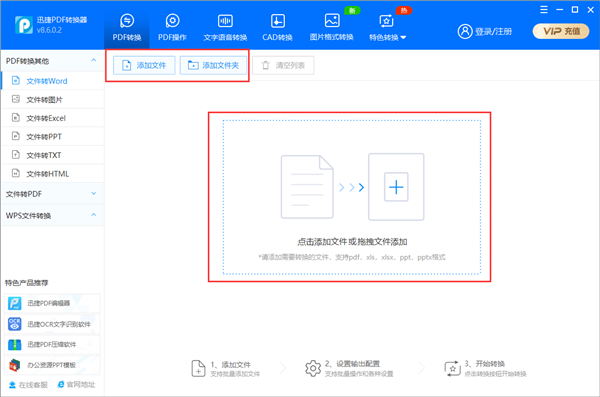This screenshot has width=600, height=397.
Task: Click the 3、开始转换 step text
Action: point(484,364)
